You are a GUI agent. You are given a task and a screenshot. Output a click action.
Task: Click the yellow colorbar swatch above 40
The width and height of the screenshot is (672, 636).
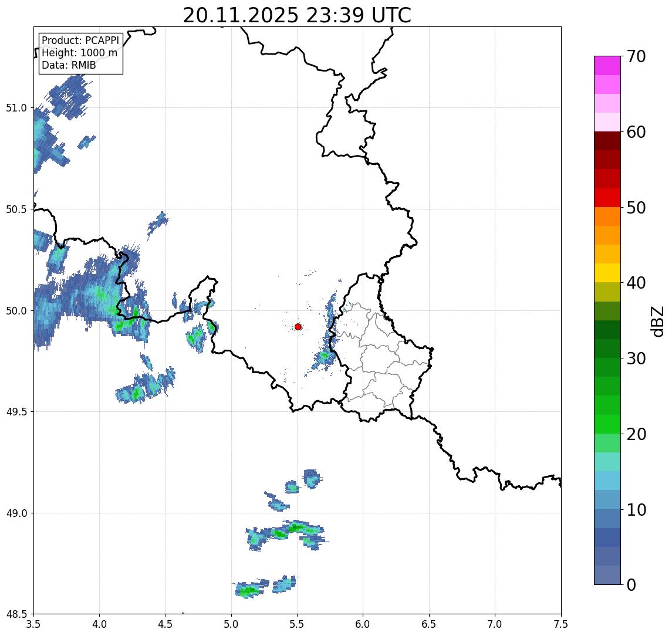(x=607, y=273)
